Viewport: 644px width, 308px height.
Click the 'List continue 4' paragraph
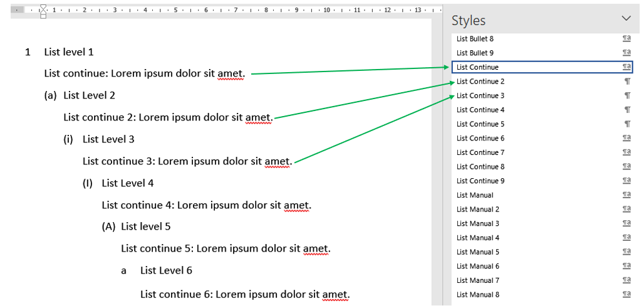(207, 204)
